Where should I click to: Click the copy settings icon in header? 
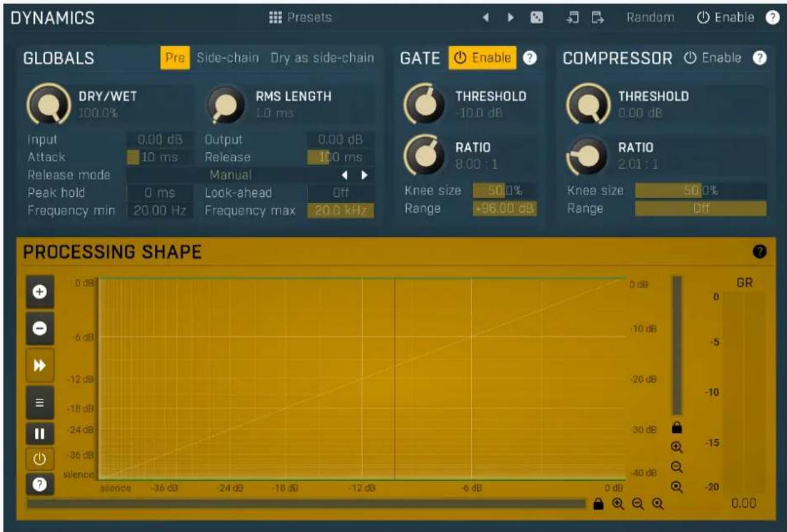pyautogui.click(x=571, y=18)
